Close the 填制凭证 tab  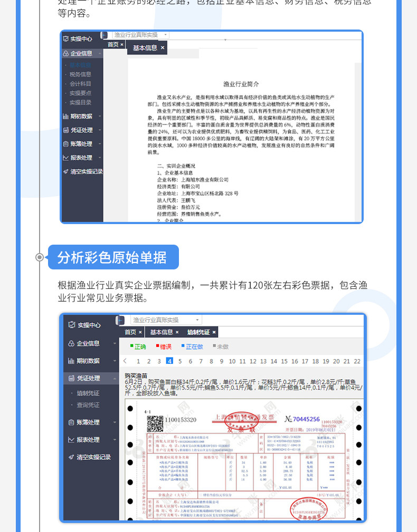point(214,332)
